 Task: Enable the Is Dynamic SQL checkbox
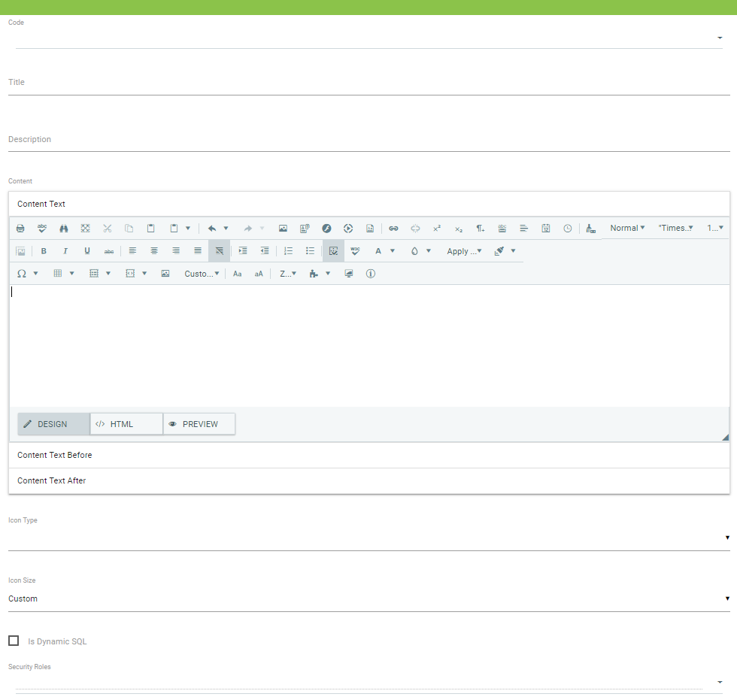pos(14,641)
